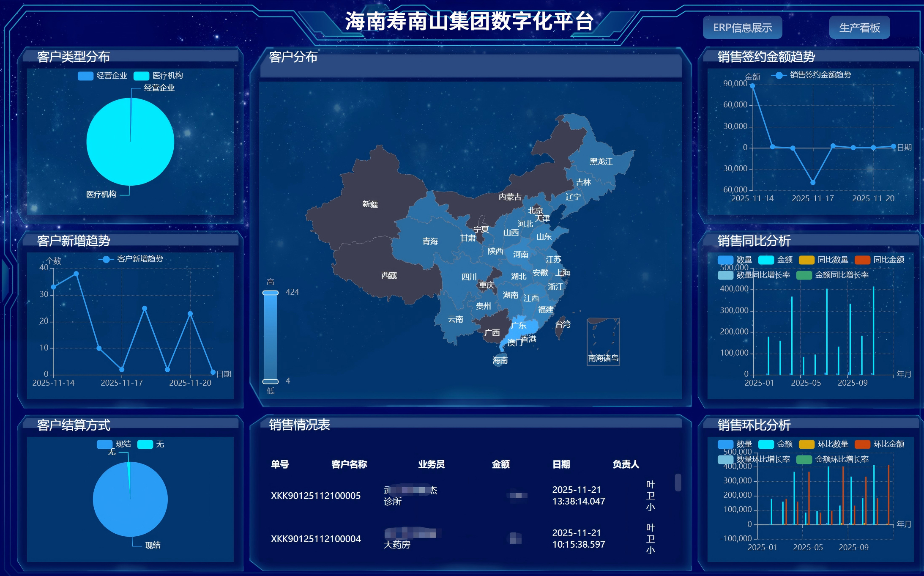Hide 无 series in settlement legend

pos(145,444)
